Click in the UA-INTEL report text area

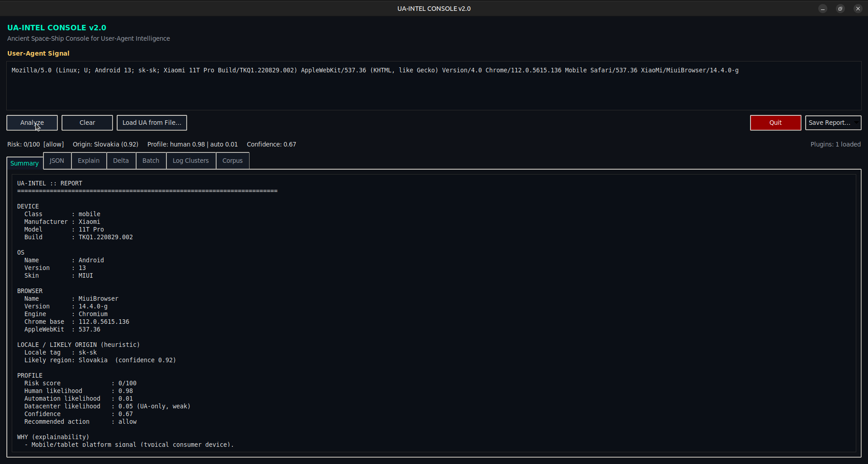coord(433,312)
